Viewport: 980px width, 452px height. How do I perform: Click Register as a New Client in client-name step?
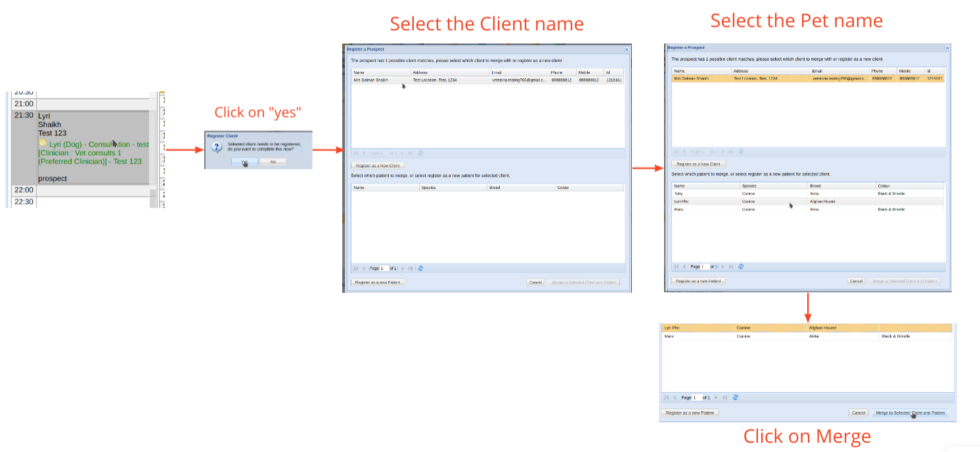(377, 166)
